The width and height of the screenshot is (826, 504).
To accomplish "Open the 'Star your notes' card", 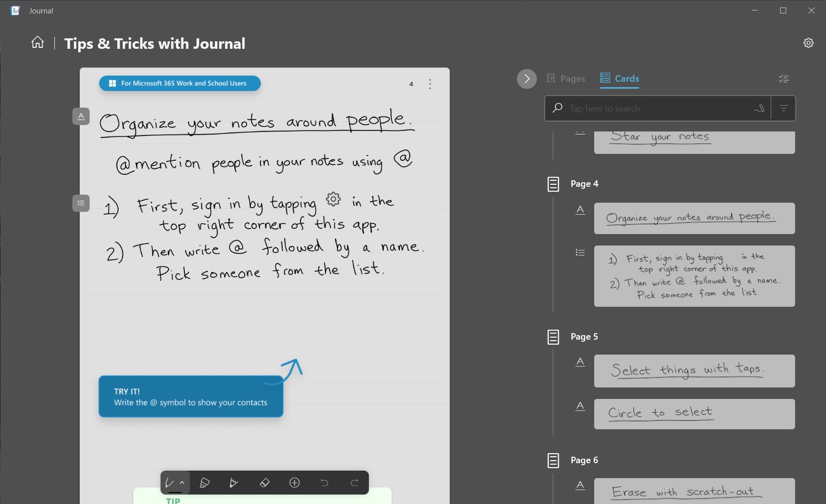I will [694, 142].
